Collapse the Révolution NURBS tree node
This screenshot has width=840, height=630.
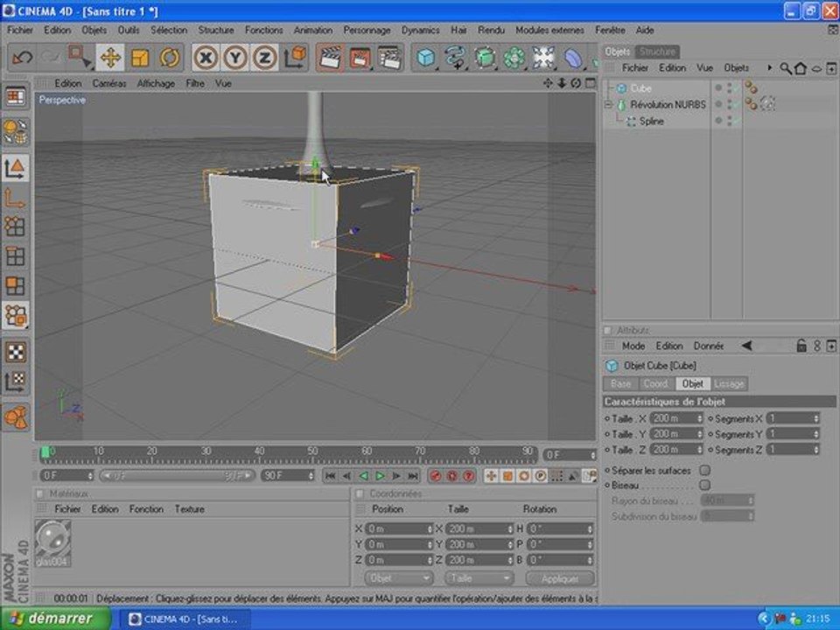[x=609, y=104]
